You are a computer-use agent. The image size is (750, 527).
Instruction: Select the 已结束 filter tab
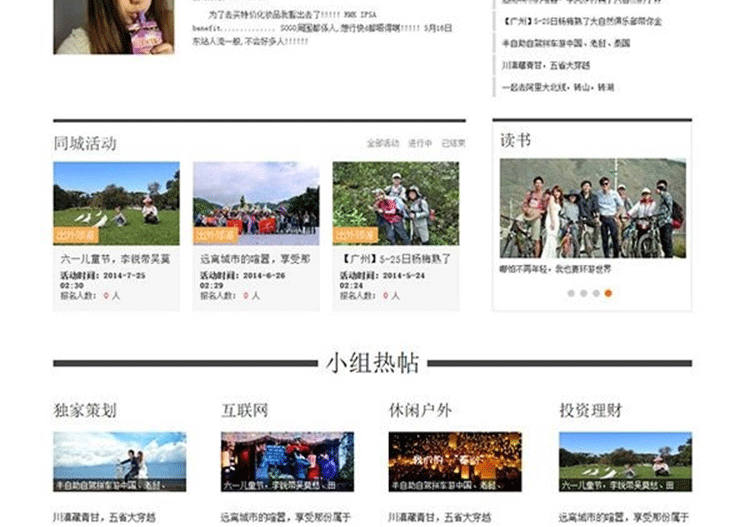pos(453,143)
